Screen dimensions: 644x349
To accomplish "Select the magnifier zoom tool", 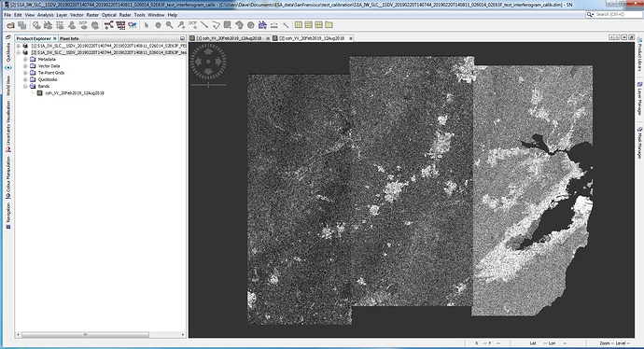I will coord(169,25).
